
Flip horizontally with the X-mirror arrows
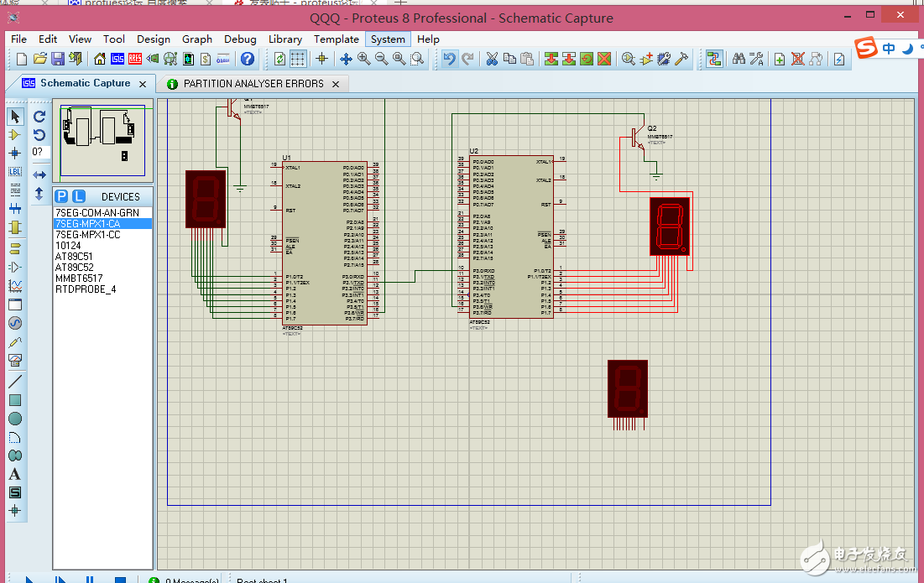39,174
